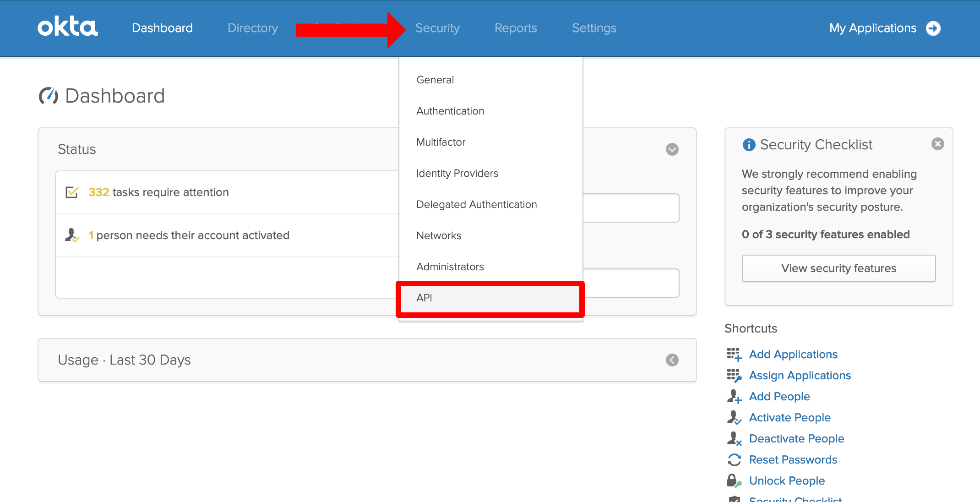Viewport: 980px width, 502px height.
Task: Click the My Applications arrow icon
Action: pyautogui.click(x=933, y=28)
